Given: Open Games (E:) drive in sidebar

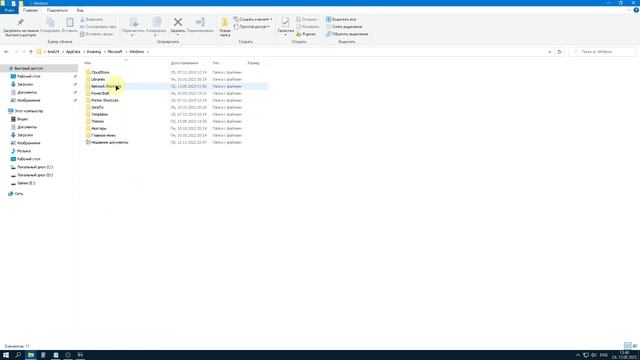Looking at the screenshot, I should click(26, 183).
